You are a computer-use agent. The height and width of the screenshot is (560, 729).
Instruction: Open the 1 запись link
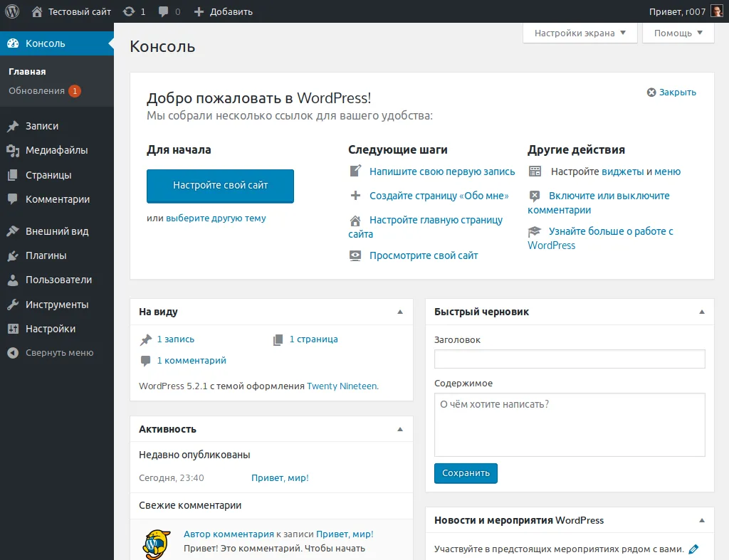click(x=176, y=339)
